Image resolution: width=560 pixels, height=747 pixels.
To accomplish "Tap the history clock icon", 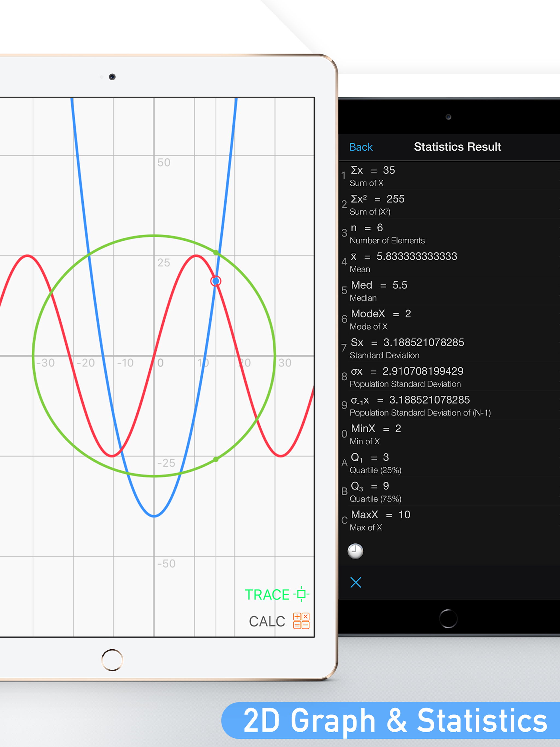I will tap(355, 551).
